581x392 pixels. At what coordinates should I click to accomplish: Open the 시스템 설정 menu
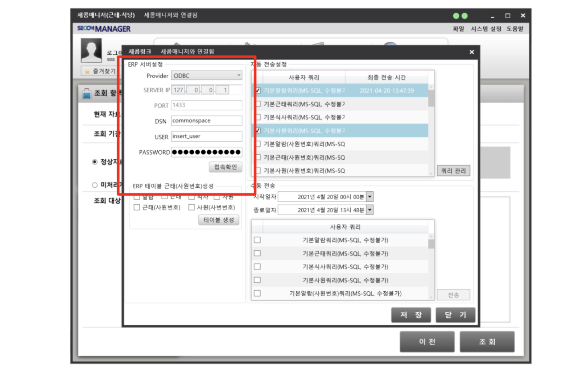(486, 29)
